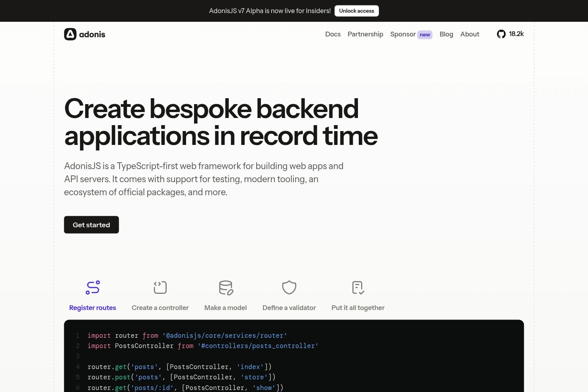Click the Adonis logo icon
This screenshot has width=588, height=392.
pyautogui.click(x=70, y=34)
